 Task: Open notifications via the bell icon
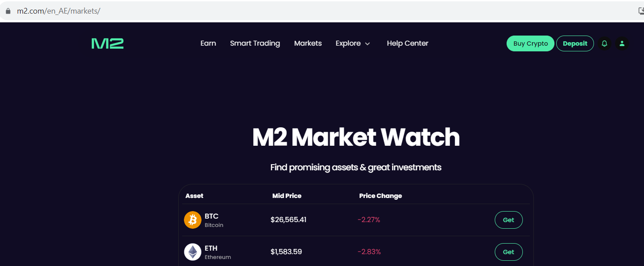(604, 43)
